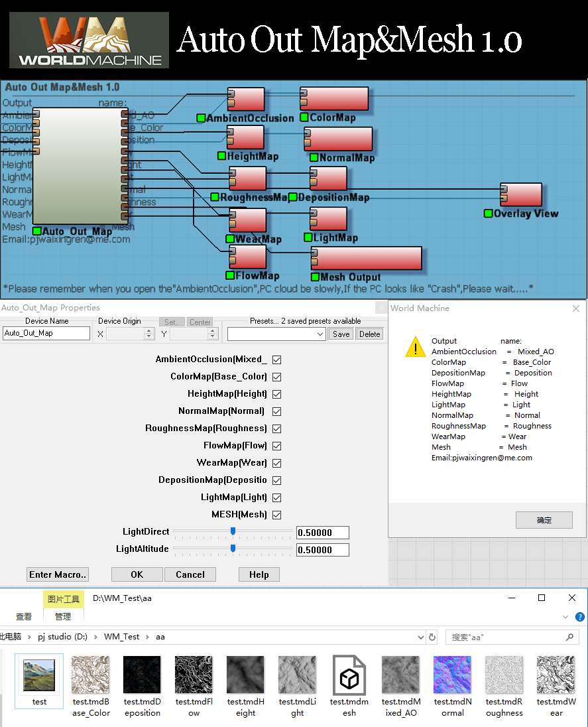Select the FlowMap output node
This screenshot has width=588, height=727.
pyautogui.click(x=247, y=257)
